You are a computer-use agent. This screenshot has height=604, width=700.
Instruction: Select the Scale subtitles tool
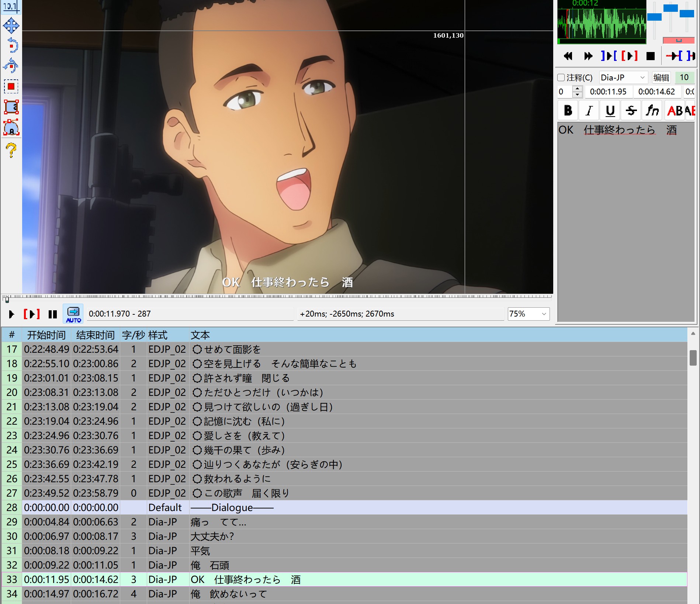click(x=11, y=86)
